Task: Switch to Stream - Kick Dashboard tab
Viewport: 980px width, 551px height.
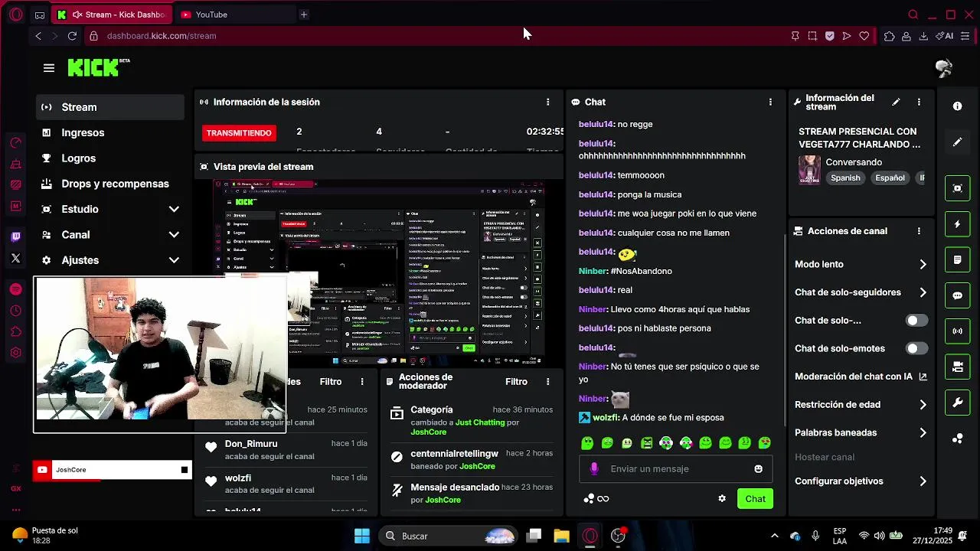Action: [x=113, y=15]
